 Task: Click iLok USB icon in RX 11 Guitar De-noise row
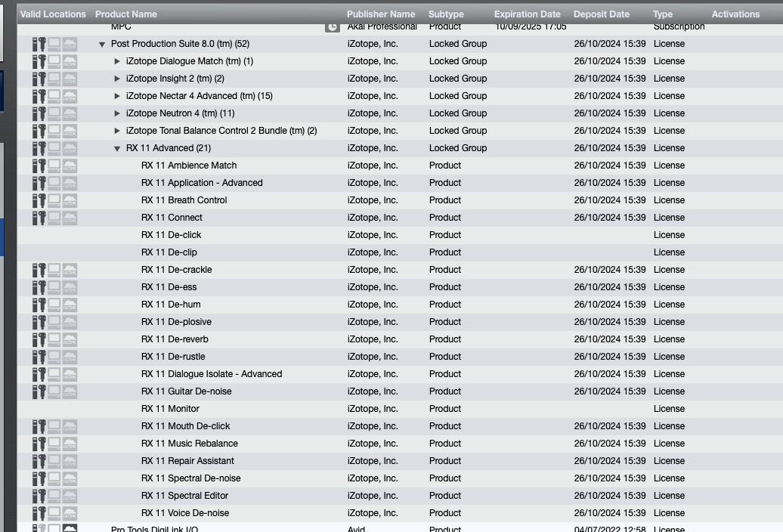[39, 391]
